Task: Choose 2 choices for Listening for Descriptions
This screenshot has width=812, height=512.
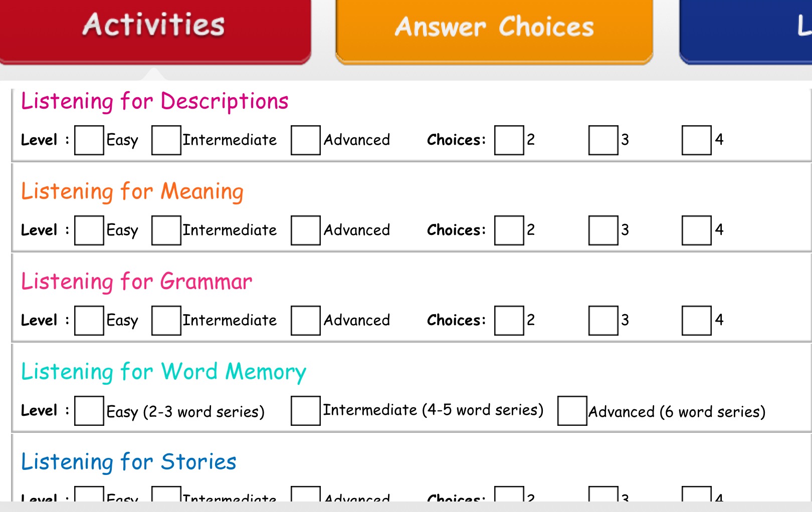Action: pos(509,140)
